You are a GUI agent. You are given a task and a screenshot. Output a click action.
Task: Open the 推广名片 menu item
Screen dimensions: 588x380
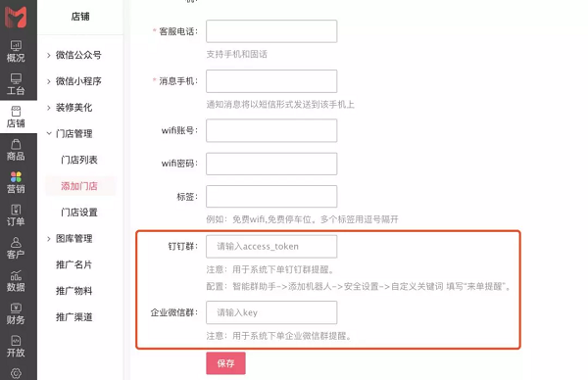[x=73, y=265]
